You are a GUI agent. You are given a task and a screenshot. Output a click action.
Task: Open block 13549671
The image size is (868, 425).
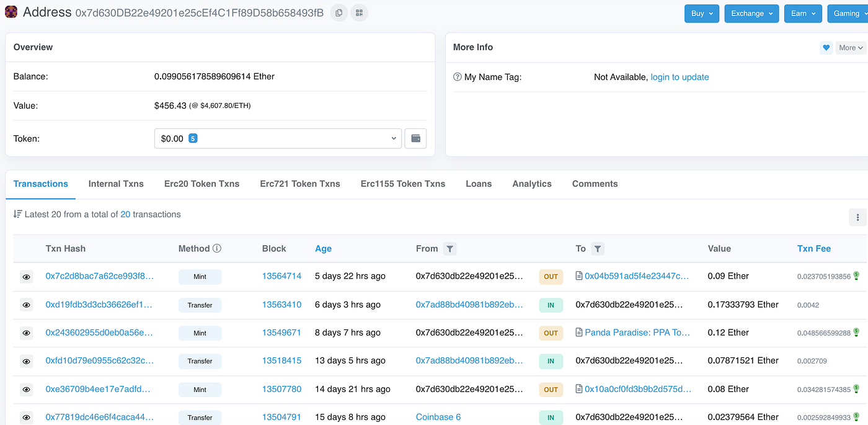tap(281, 333)
